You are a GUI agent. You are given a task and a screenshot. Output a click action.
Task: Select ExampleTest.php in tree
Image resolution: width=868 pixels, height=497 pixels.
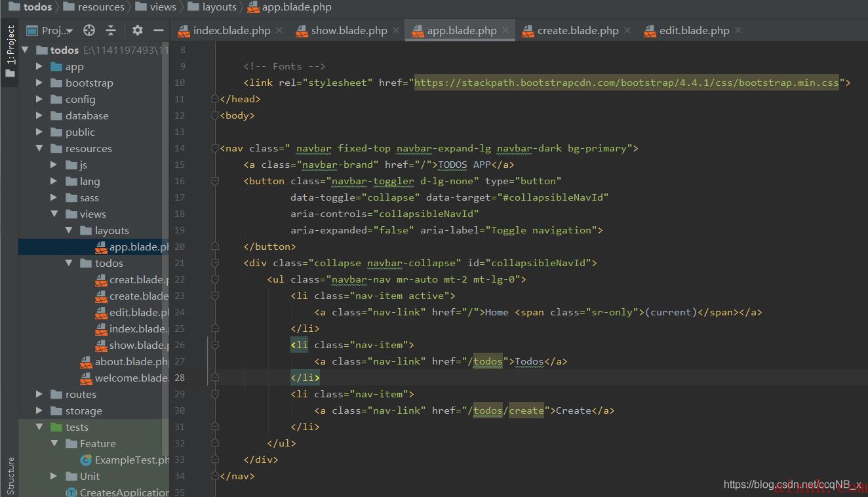point(124,460)
